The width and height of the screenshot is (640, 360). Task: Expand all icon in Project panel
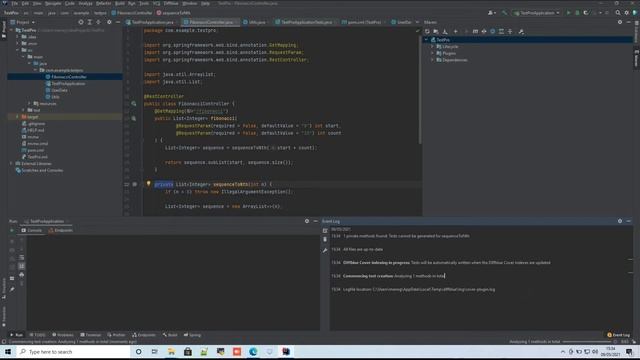(x=90, y=22)
